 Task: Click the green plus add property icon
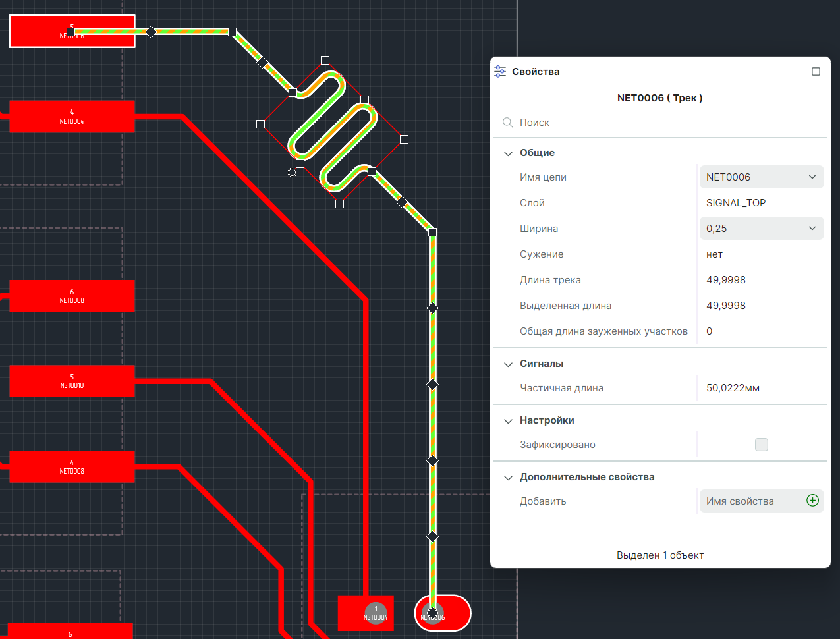tap(812, 501)
